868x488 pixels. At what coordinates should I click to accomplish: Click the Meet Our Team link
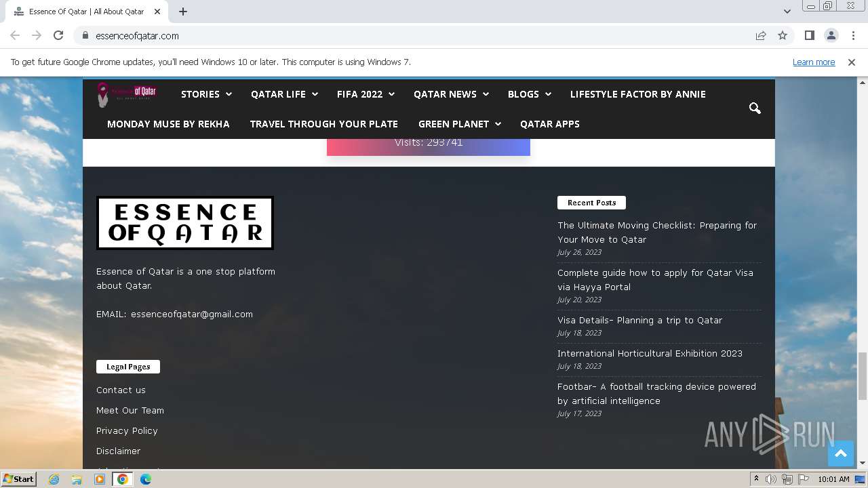click(130, 410)
